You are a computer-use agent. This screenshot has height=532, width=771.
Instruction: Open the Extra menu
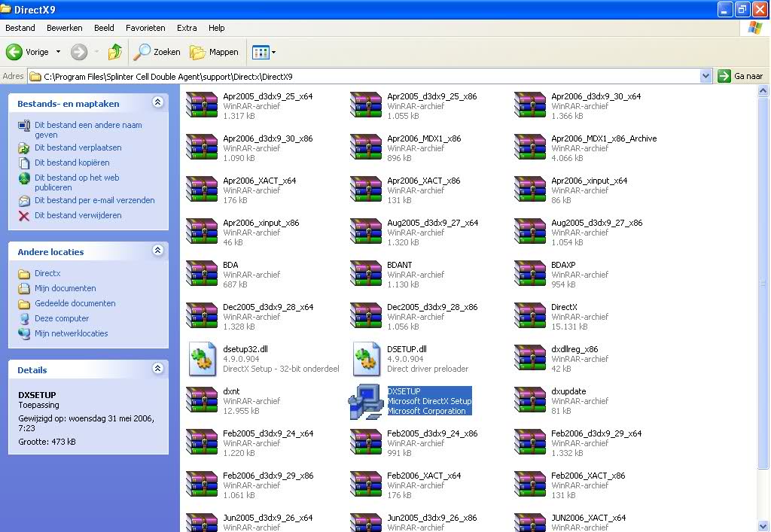tap(186, 28)
